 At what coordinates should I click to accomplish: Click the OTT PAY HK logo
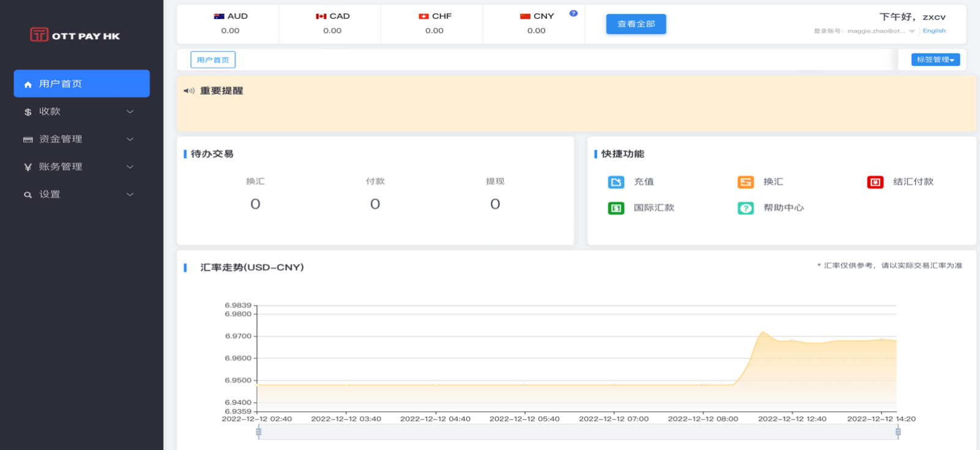(x=75, y=35)
